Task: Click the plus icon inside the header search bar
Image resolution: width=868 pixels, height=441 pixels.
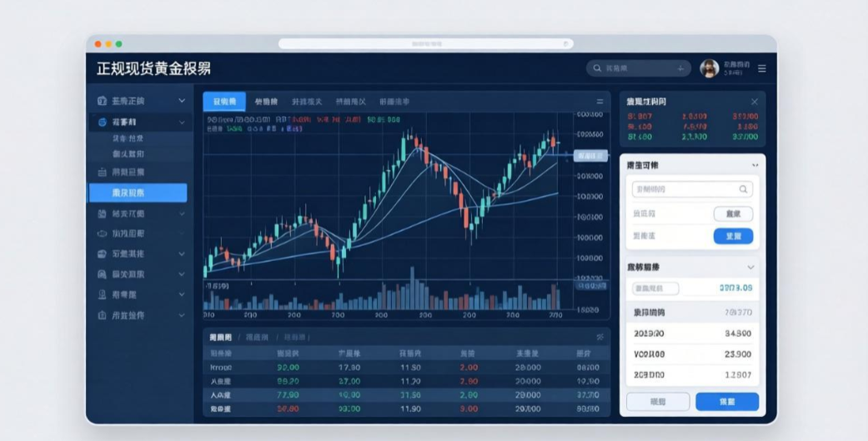Action: pyautogui.click(x=680, y=68)
